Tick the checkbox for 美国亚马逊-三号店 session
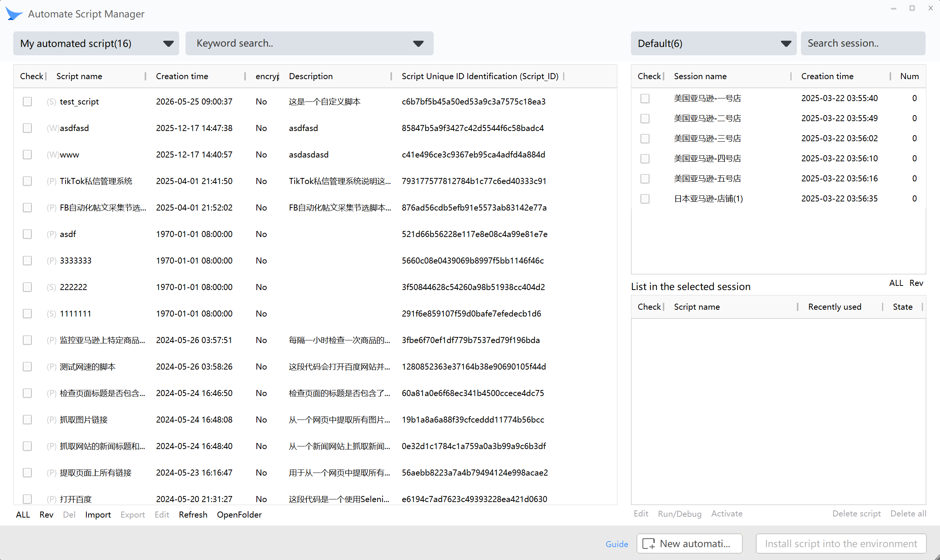 coord(645,139)
